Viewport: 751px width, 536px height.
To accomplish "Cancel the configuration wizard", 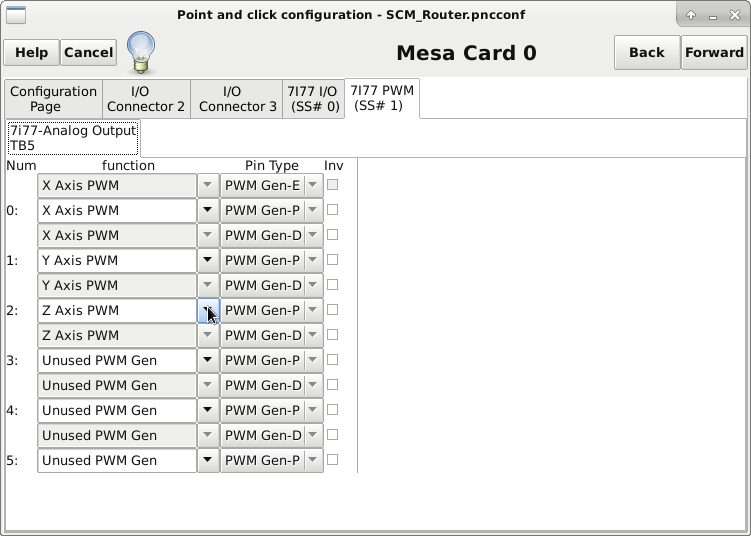I will coord(89,53).
